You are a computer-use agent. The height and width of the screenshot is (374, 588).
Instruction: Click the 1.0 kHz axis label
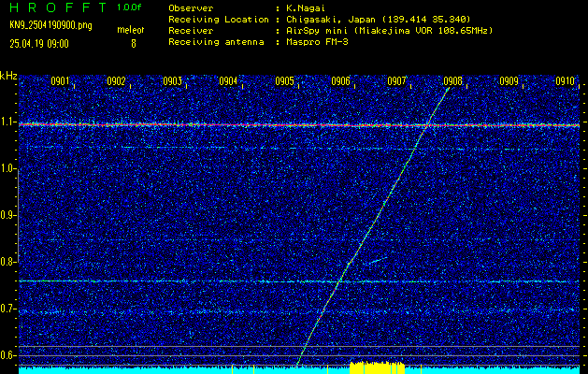click(7, 169)
